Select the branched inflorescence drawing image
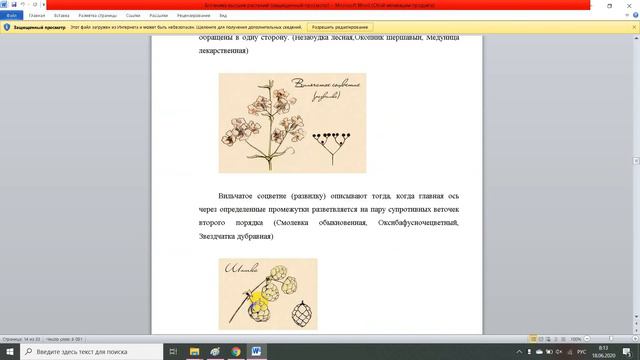Viewport: 640px width, 360px height. click(x=292, y=123)
